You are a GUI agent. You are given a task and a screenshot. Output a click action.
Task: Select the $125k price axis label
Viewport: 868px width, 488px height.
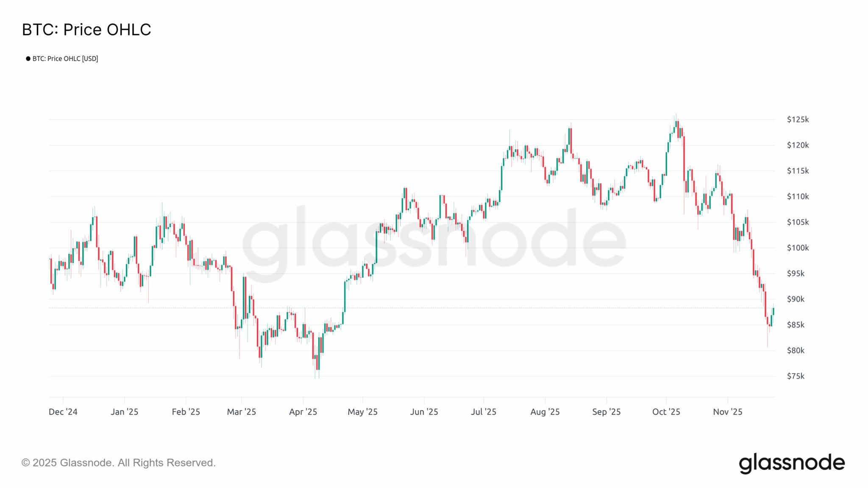(x=798, y=119)
